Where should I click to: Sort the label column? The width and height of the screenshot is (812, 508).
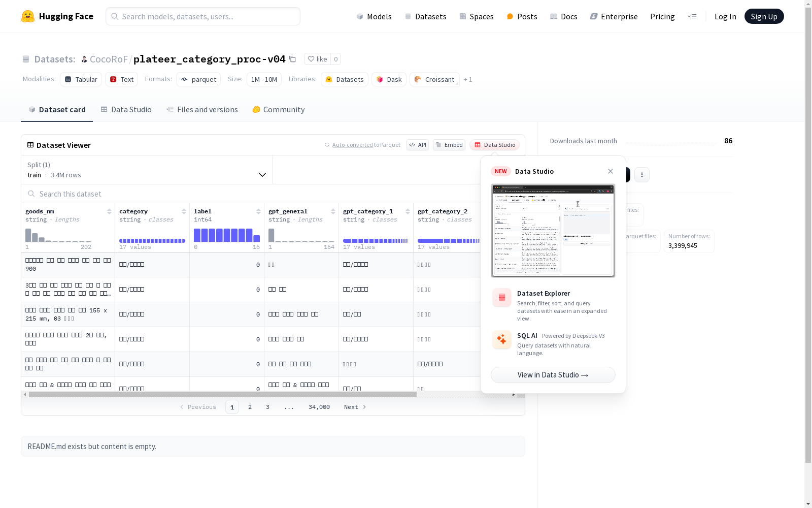pos(258,211)
